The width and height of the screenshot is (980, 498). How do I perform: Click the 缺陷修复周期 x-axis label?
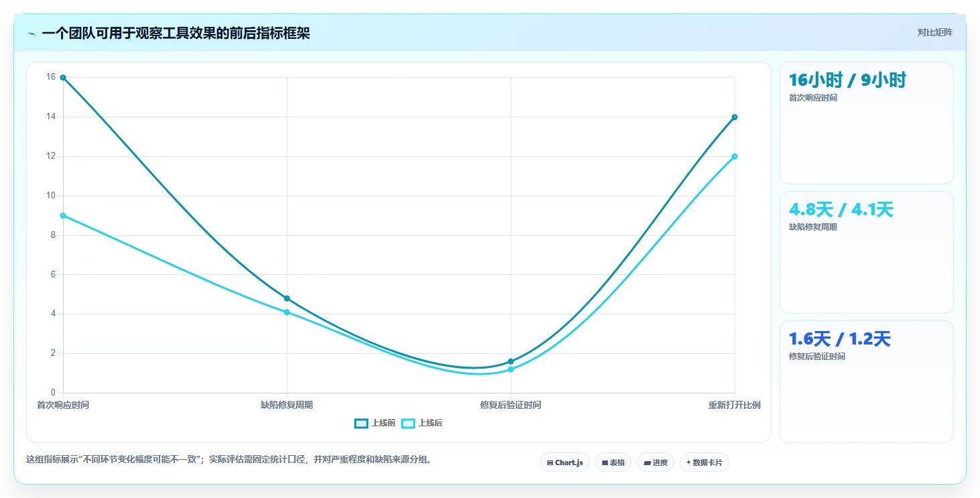(287, 405)
